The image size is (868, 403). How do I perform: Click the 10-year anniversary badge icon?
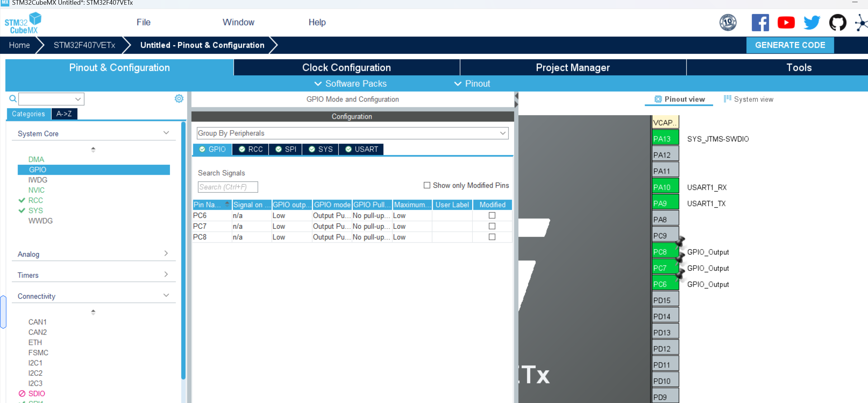[x=728, y=23]
